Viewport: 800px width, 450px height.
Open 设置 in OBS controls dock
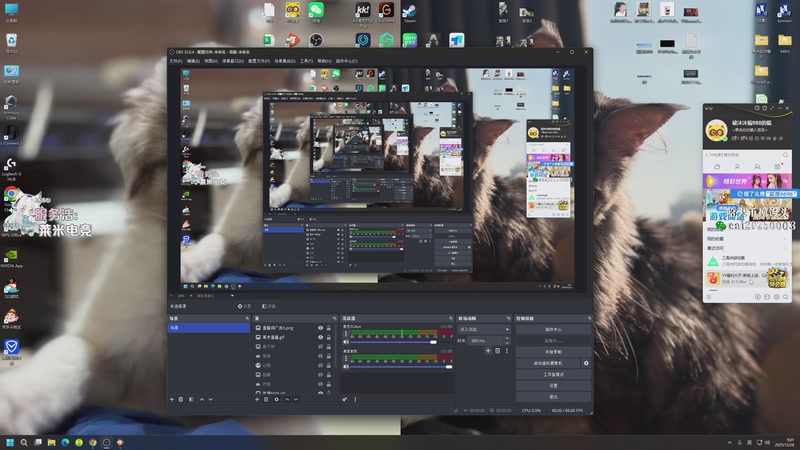tap(553, 386)
